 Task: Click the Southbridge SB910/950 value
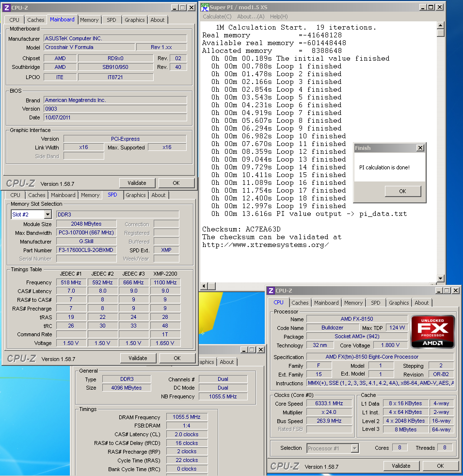[115, 67]
